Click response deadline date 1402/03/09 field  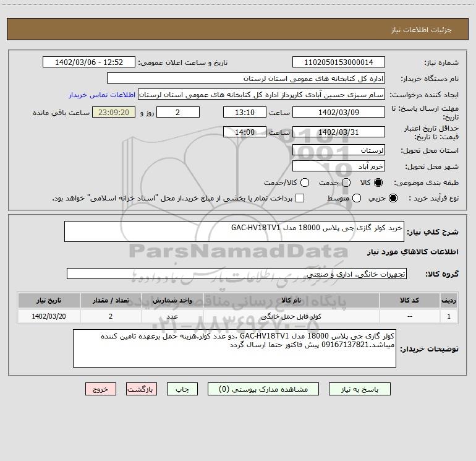tap(339, 112)
